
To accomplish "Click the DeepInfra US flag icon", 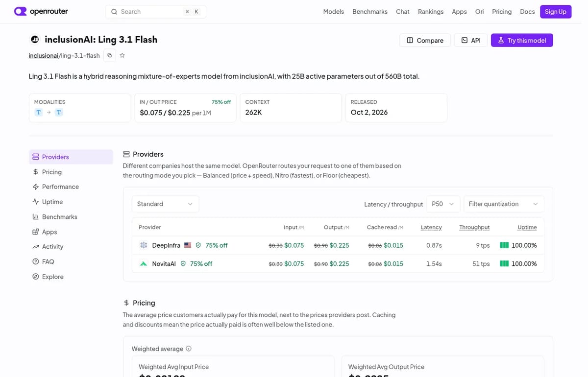I will pos(188,245).
